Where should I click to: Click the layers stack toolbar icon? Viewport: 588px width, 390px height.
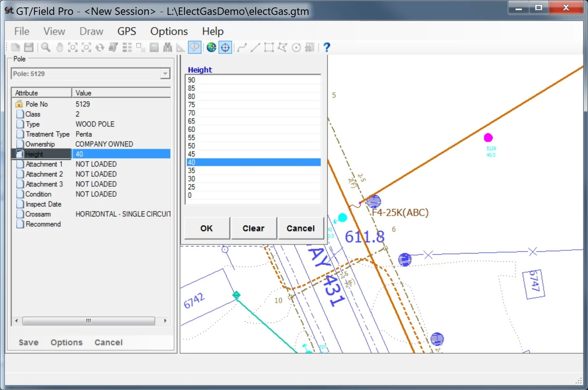point(113,47)
